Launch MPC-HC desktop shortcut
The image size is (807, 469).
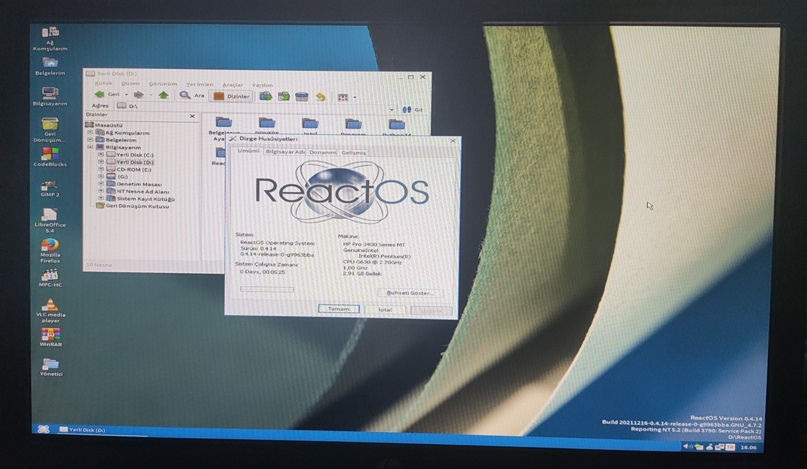pos(50,278)
